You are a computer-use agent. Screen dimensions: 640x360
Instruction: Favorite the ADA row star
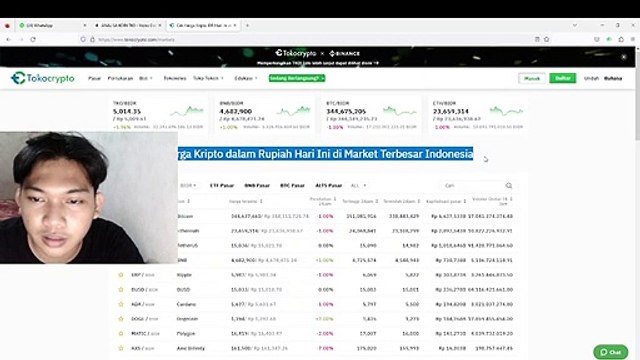(121, 304)
